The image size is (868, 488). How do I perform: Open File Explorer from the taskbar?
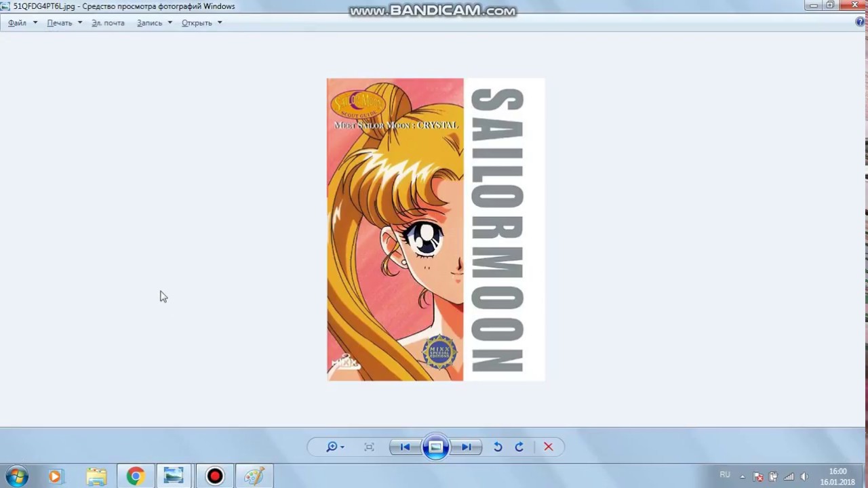[x=96, y=476]
